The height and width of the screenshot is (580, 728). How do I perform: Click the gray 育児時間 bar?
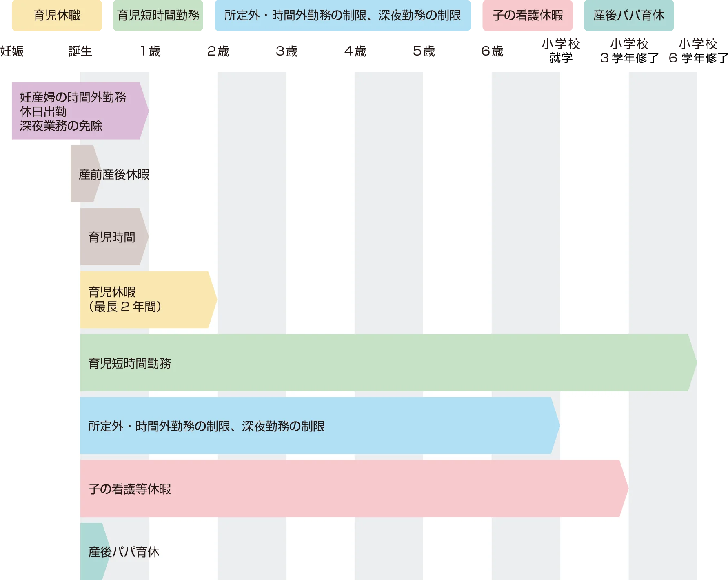111,237
